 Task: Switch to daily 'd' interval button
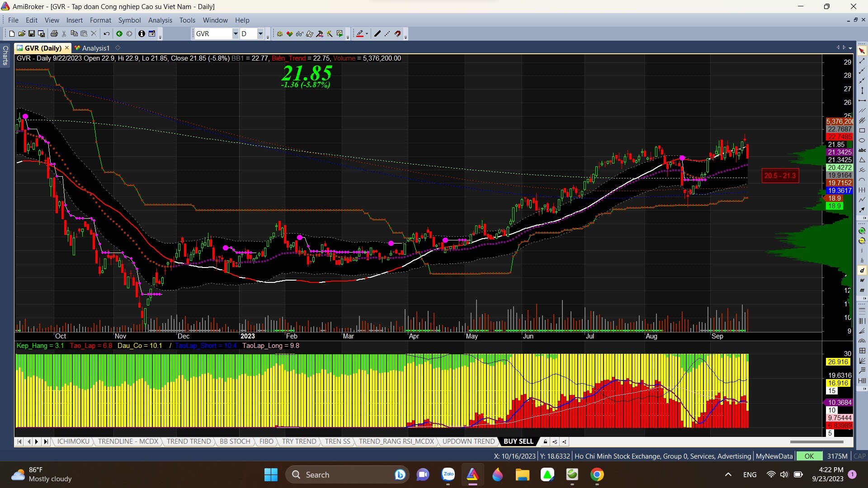[x=862, y=271]
